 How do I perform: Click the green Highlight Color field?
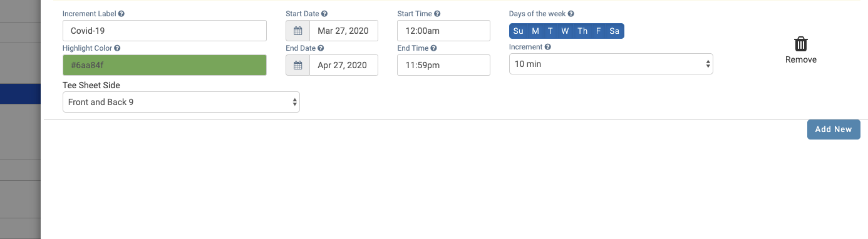165,65
